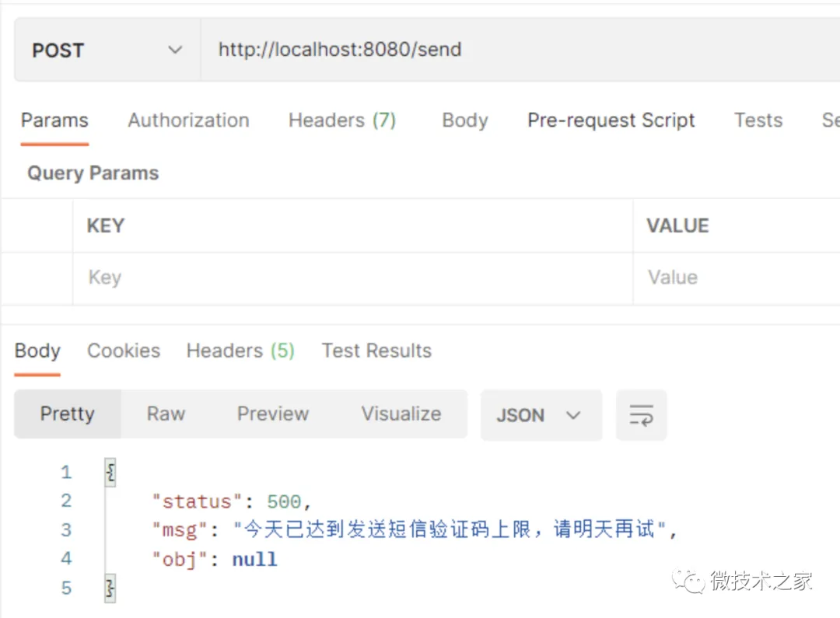Toggle the wrap lines icon in response

pyautogui.click(x=641, y=415)
